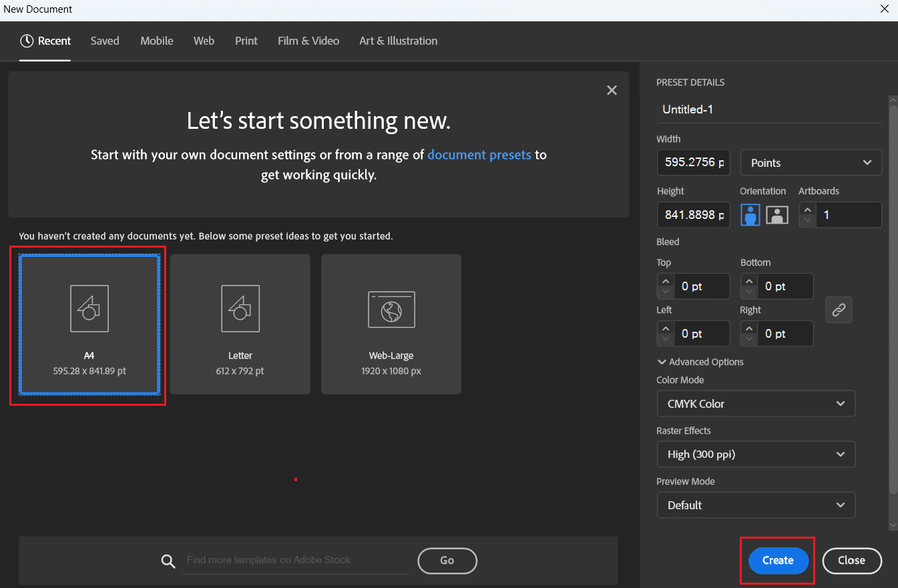Increase Top bleed with its up arrow

pyautogui.click(x=665, y=281)
